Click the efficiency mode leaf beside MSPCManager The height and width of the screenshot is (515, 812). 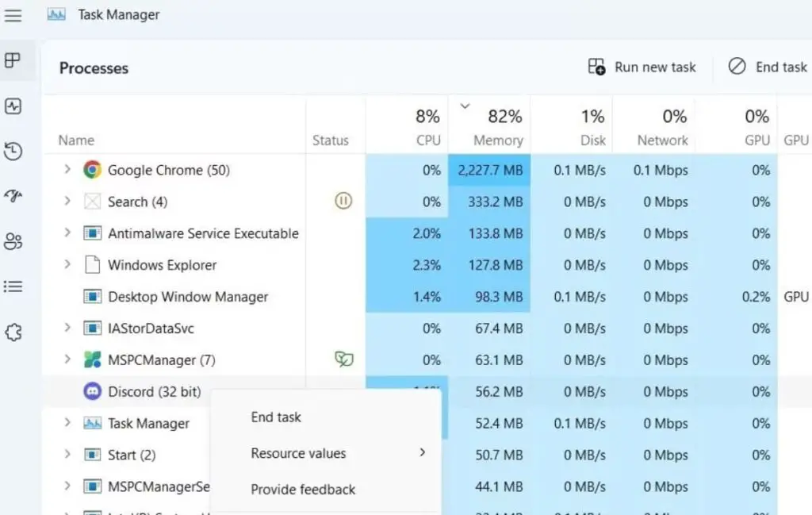[344, 359]
